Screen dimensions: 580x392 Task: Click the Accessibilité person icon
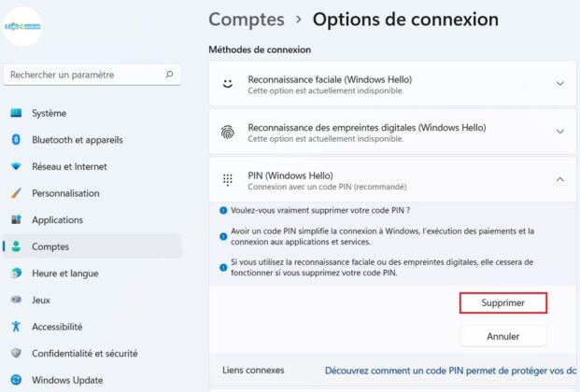16,327
